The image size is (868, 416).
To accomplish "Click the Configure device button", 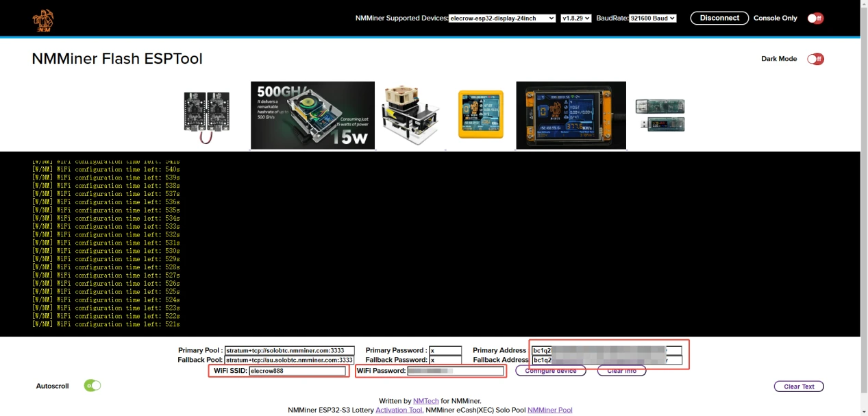I will point(551,371).
